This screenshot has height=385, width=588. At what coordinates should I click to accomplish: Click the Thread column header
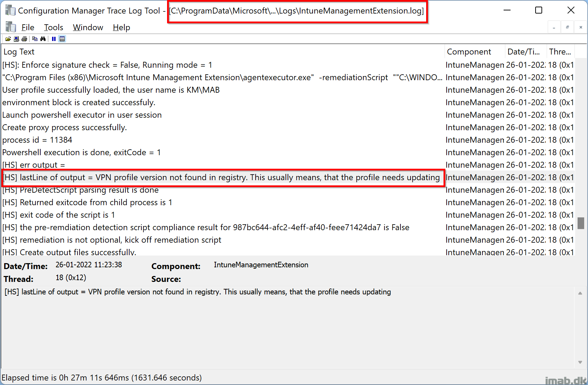[x=561, y=52]
